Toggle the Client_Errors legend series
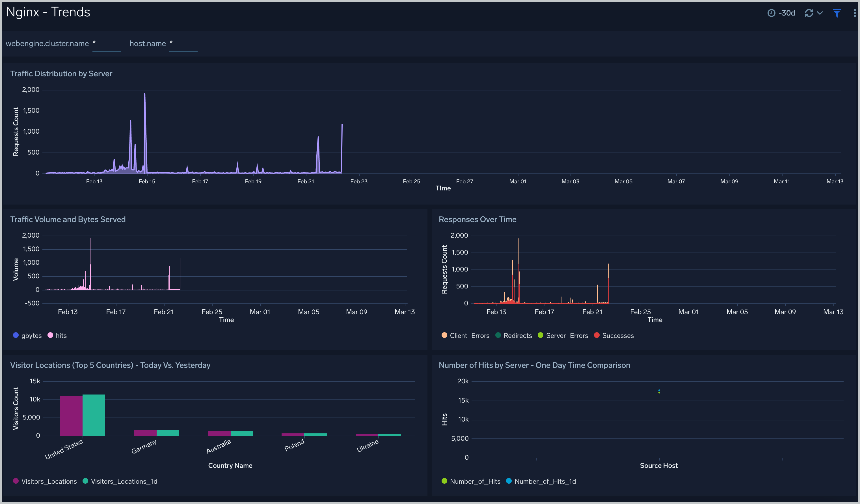Image resolution: width=860 pixels, height=504 pixels. pyautogui.click(x=465, y=336)
